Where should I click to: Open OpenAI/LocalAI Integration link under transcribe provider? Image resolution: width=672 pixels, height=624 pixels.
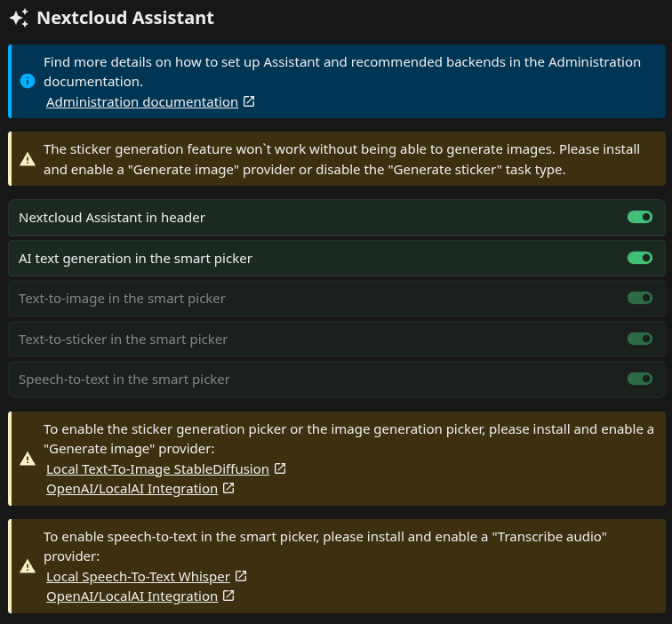coord(132,596)
